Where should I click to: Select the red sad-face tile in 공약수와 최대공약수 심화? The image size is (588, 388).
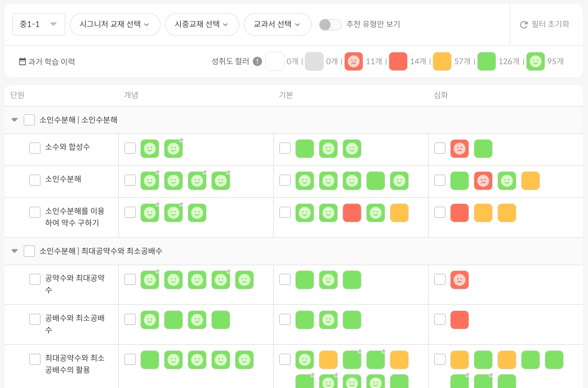pyautogui.click(x=460, y=280)
